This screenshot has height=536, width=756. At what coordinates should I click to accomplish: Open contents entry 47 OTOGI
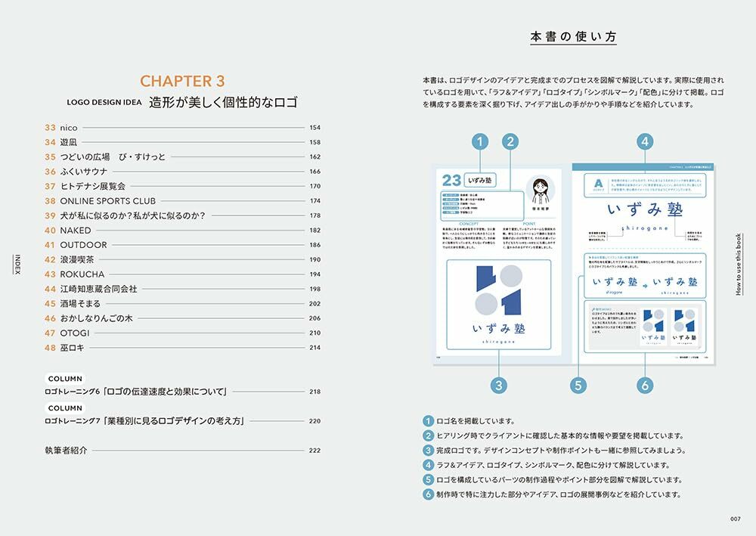182,333
